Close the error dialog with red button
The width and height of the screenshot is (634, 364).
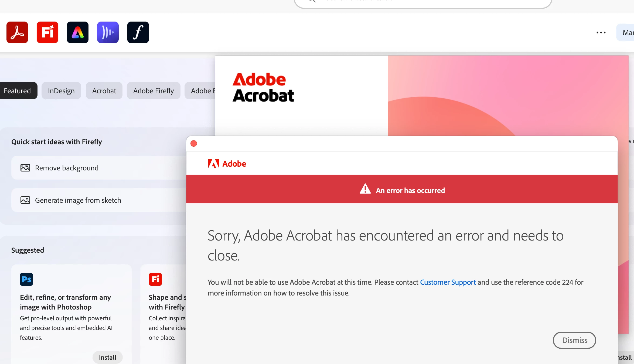194,143
